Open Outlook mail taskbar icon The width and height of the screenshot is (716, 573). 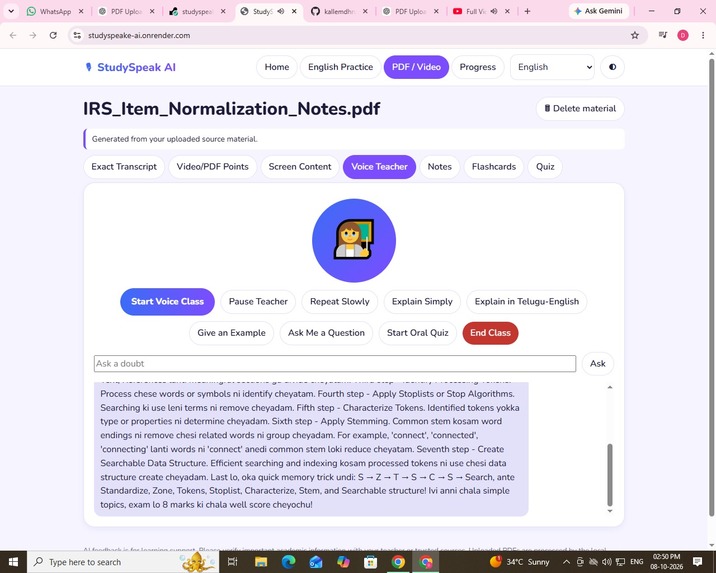tap(316, 562)
